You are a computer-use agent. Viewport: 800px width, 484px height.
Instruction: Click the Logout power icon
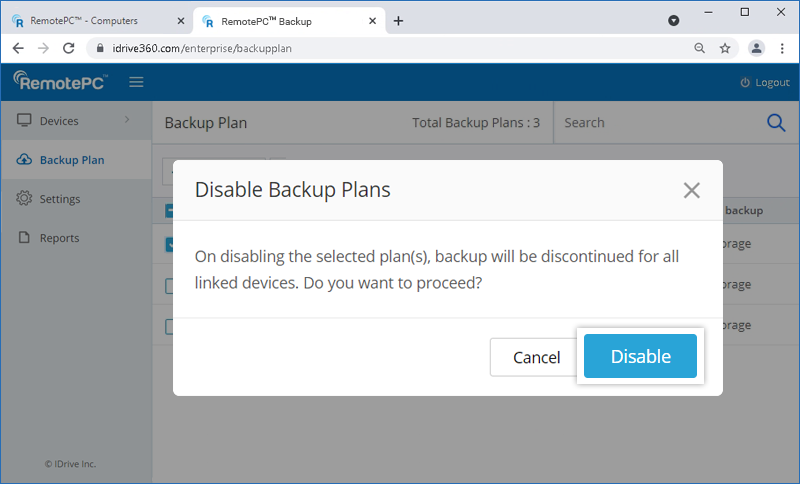coord(744,82)
